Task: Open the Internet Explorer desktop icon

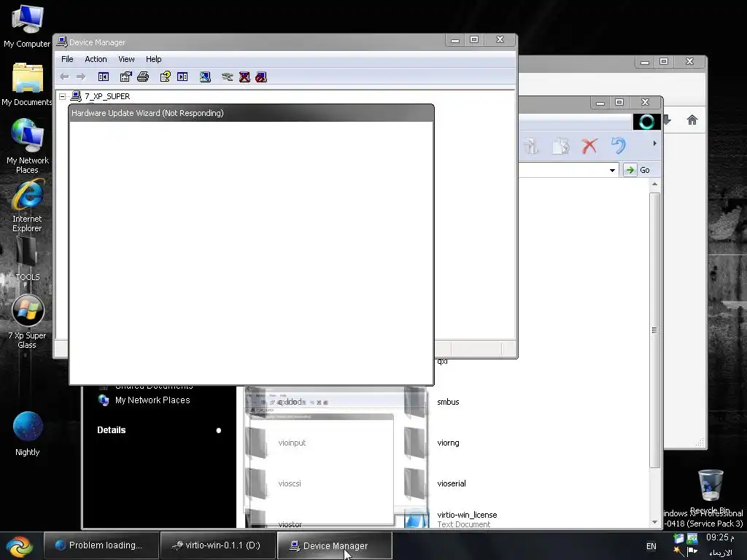Action: [x=27, y=206]
